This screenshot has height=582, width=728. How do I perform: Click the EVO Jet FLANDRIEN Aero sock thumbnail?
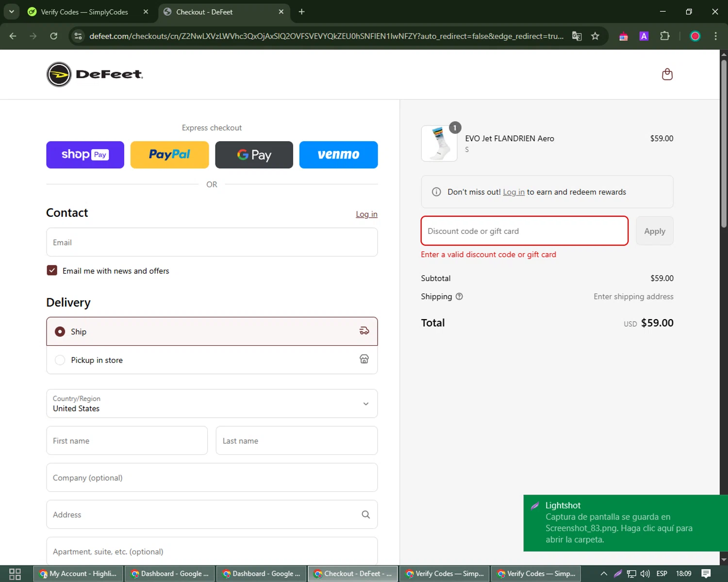(439, 144)
